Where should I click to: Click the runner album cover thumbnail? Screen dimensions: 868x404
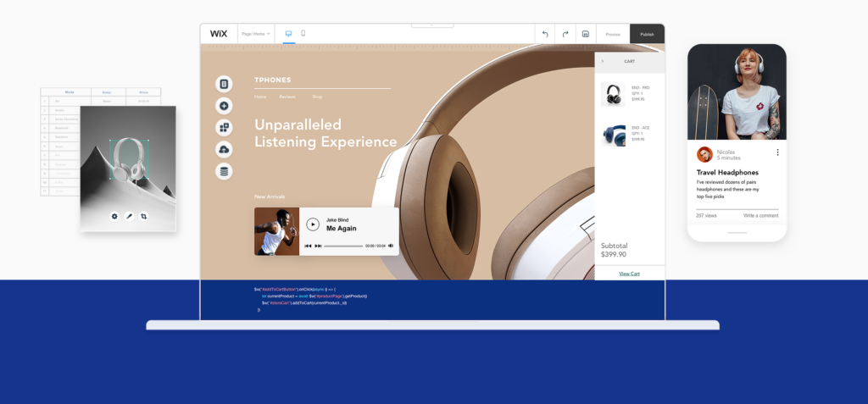[x=277, y=231]
